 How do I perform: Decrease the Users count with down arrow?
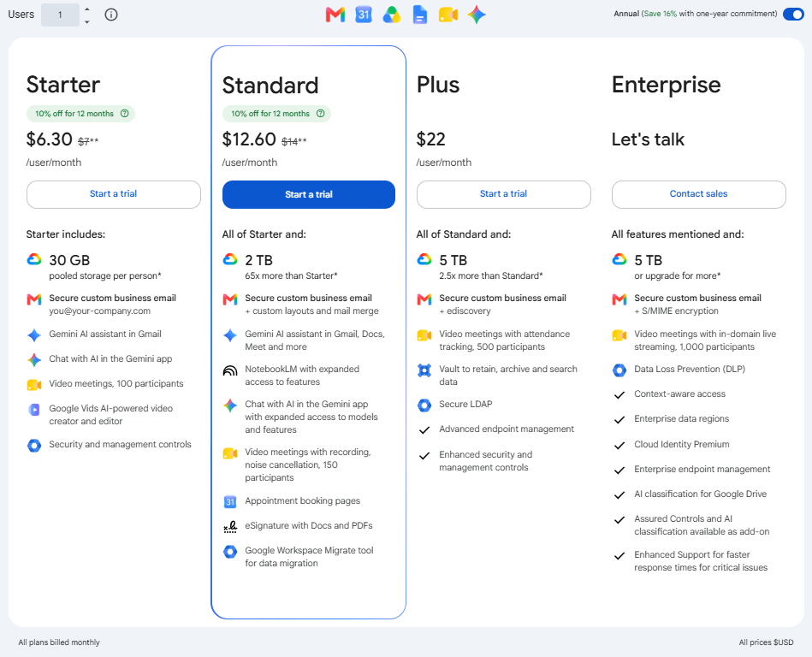coord(87,21)
